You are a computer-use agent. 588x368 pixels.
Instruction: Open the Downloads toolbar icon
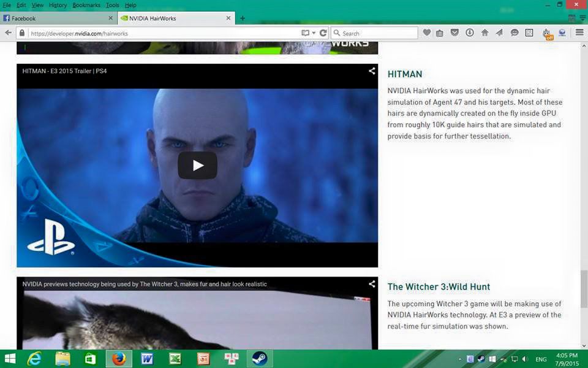click(x=470, y=33)
